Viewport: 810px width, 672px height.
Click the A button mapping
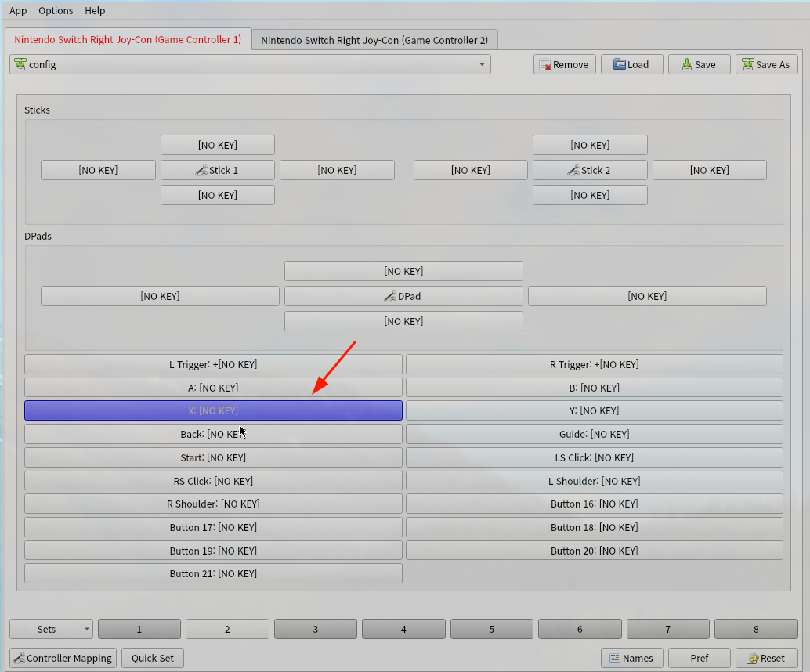tap(213, 388)
